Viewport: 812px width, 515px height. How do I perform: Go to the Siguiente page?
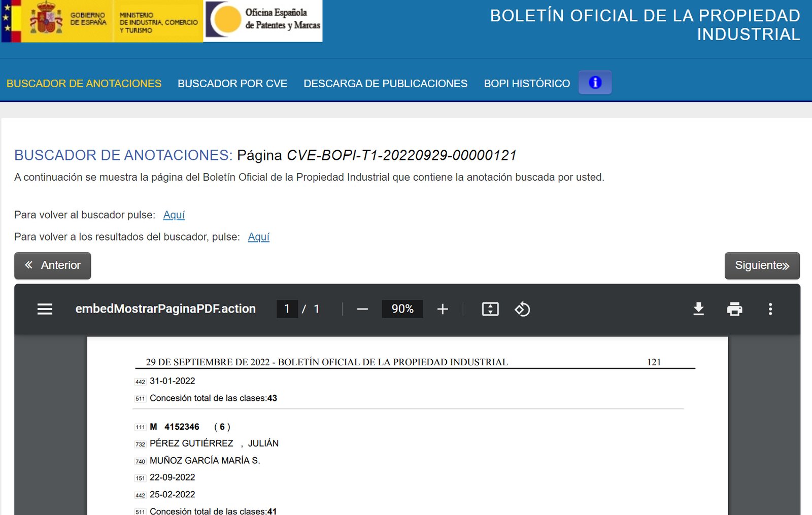pos(762,265)
